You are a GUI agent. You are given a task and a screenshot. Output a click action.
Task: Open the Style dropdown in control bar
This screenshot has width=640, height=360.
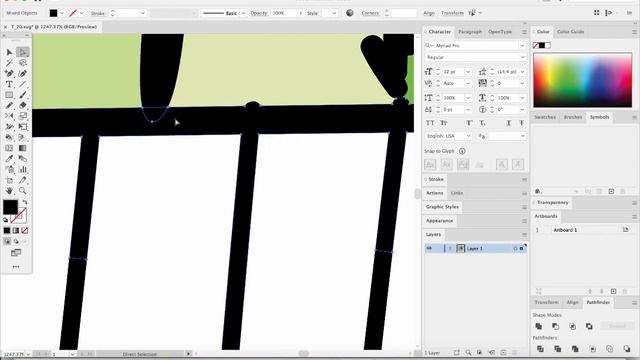334,13
